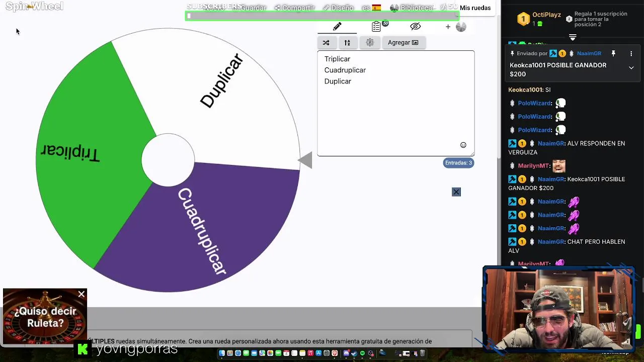The width and height of the screenshot is (644, 362).
Task: Open the pencil entries edit tab
Action: coord(337,27)
